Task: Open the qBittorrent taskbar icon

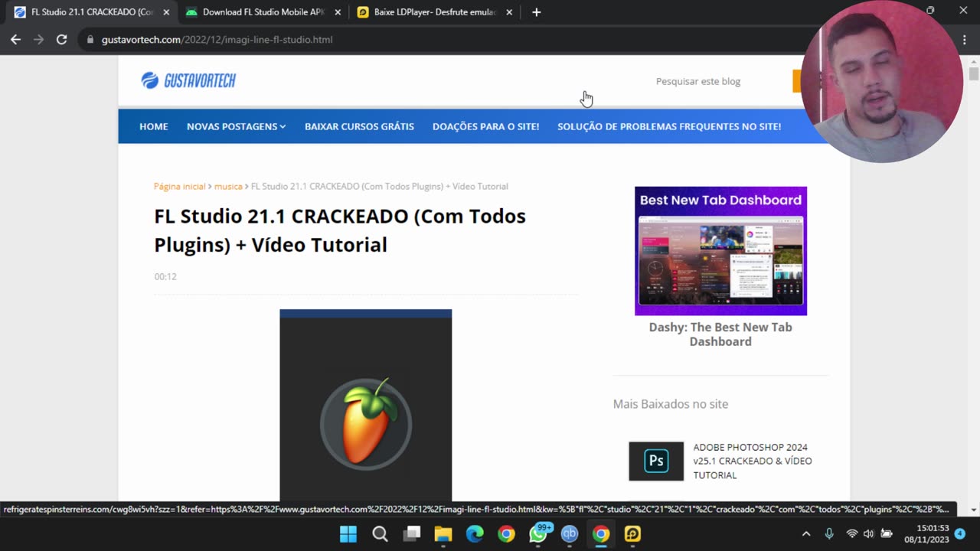Action: [x=570, y=533]
